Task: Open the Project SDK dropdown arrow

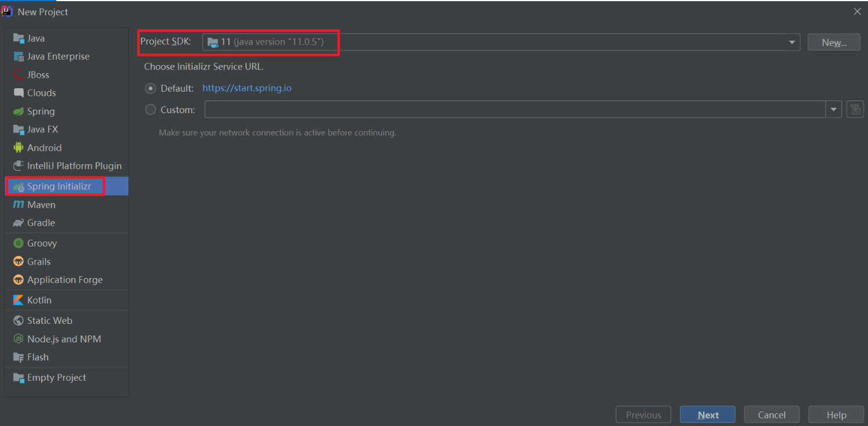Action: pyautogui.click(x=791, y=42)
